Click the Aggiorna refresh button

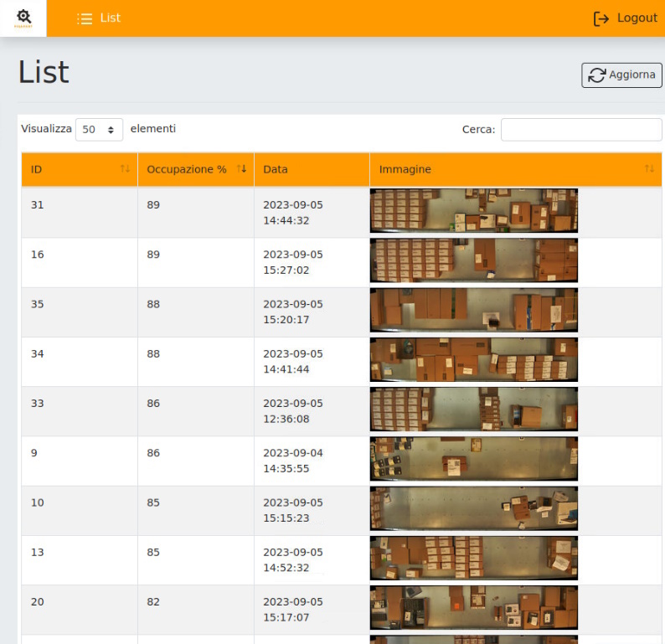621,75
